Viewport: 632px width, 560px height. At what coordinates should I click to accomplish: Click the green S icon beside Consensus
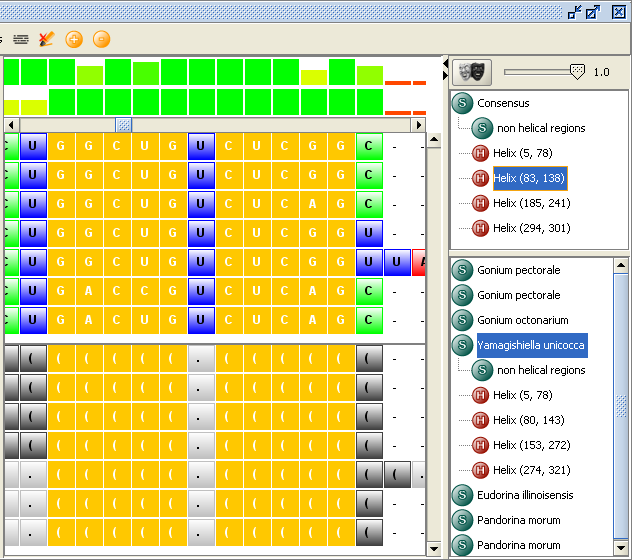pyautogui.click(x=462, y=103)
